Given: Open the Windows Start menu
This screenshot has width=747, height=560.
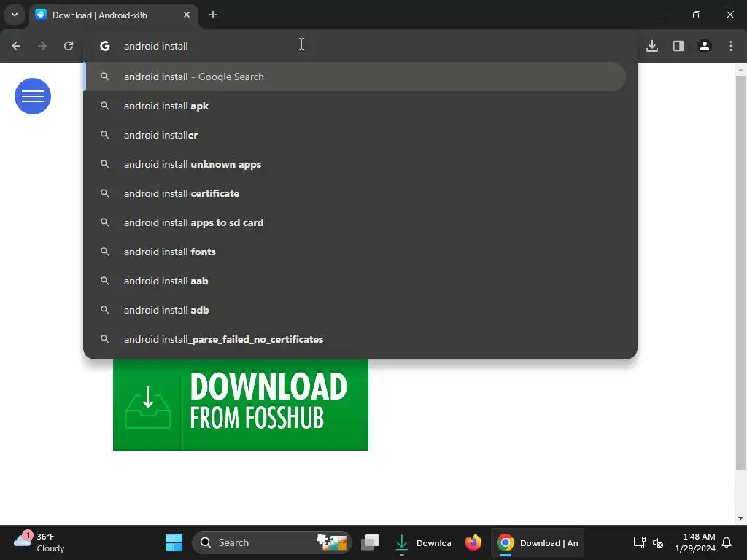Looking at the screenshot, I should tap(174, 542).
